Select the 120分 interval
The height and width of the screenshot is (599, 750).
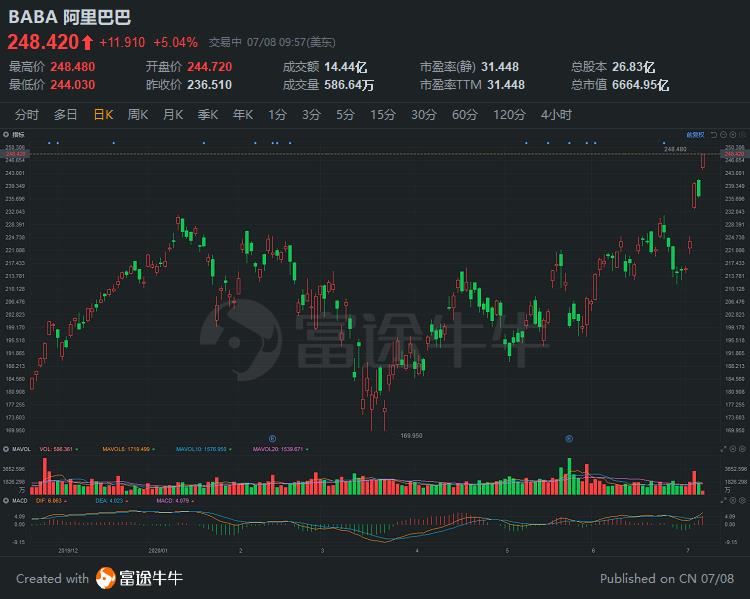coord(509,115)
